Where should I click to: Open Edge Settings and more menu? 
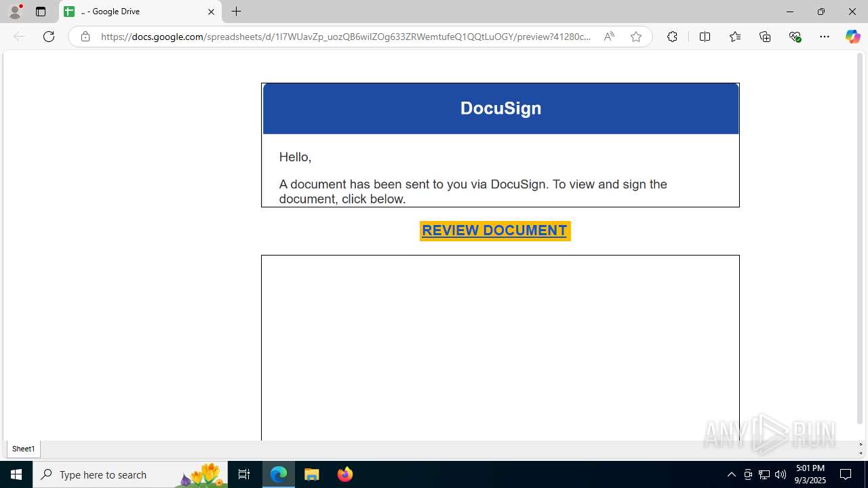(x=825, y=37)
